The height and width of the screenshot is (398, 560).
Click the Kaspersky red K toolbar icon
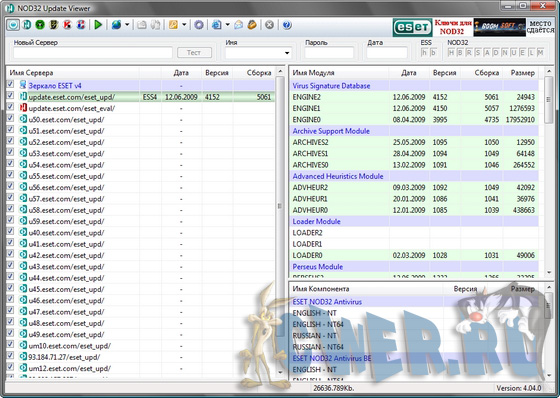[x=67, y=25]
